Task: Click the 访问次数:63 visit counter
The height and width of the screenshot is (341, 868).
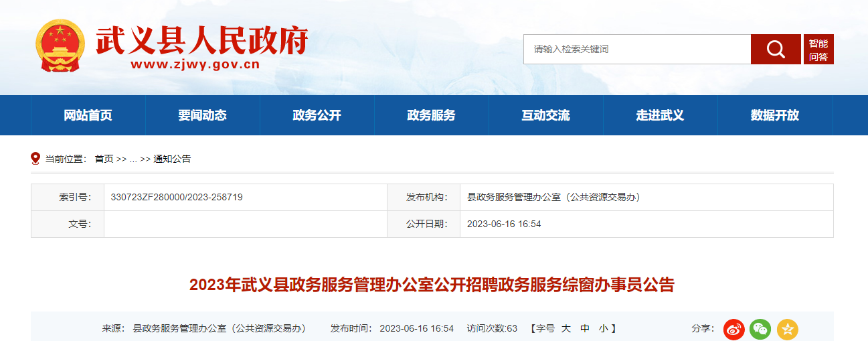Action: click(492, 328)
